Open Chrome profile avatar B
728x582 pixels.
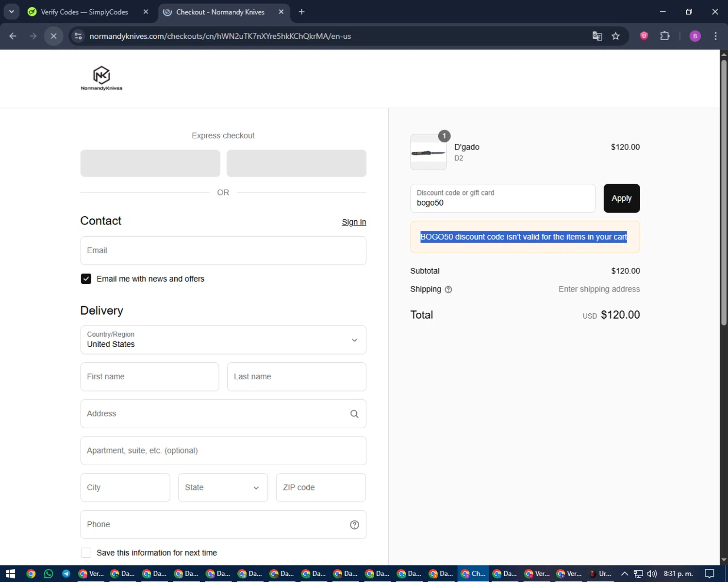[x=695, y=36]
